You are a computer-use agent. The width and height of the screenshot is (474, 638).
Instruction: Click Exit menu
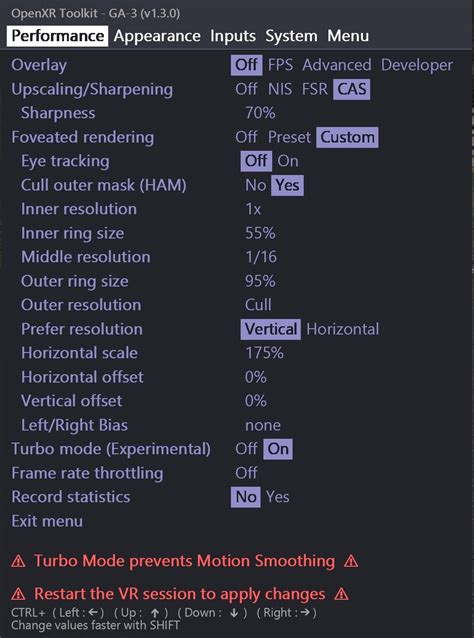(47, 521)
